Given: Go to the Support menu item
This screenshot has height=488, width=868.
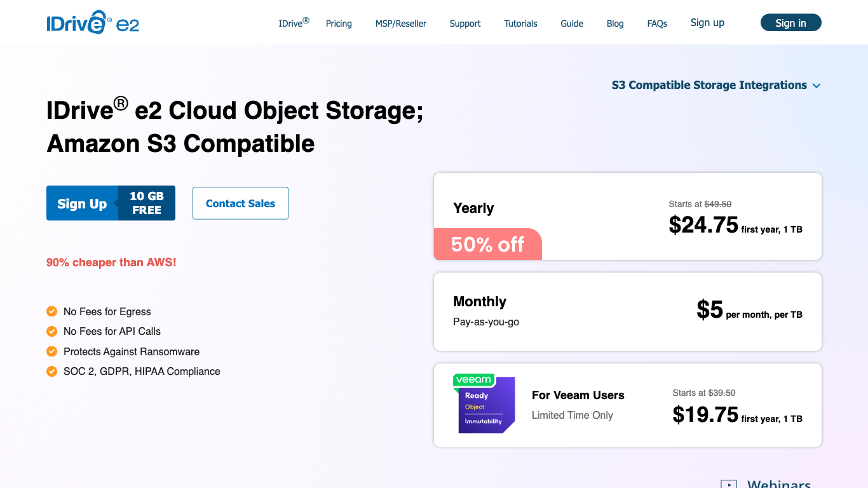Looking at the screenshot, I should tap(465, 24).
